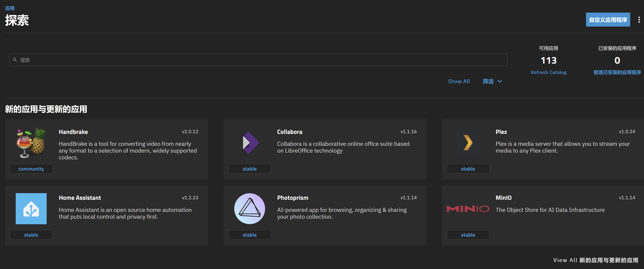Open the Home Assistant app title
644x269 pixels.
(80, 198)
